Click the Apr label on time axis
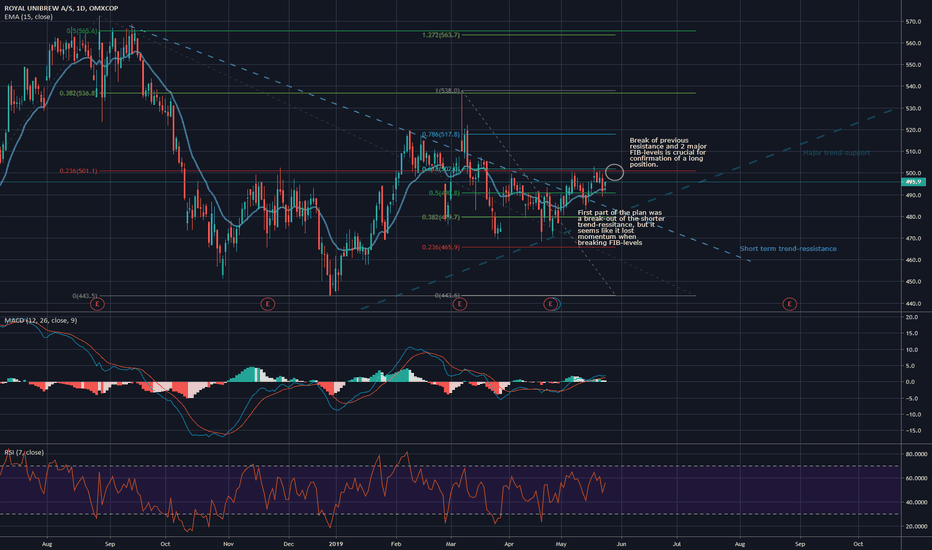This screenshot has height=550, width=932. pos(509,544)
